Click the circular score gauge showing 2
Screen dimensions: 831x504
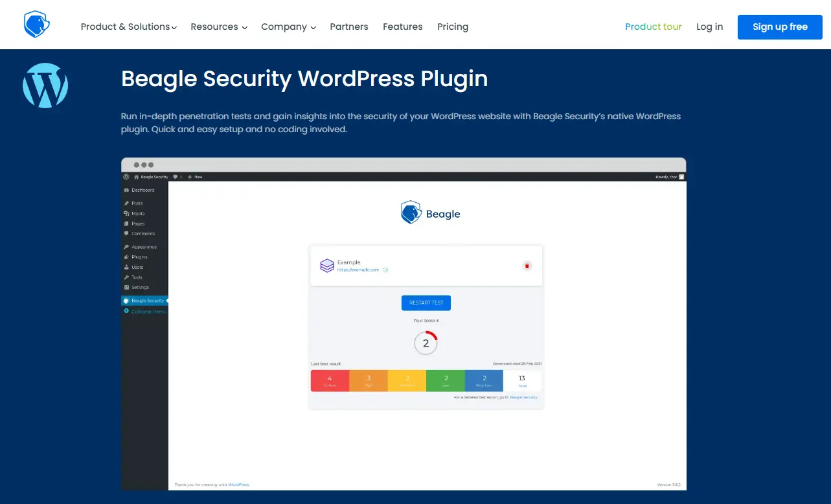[426, 343]
